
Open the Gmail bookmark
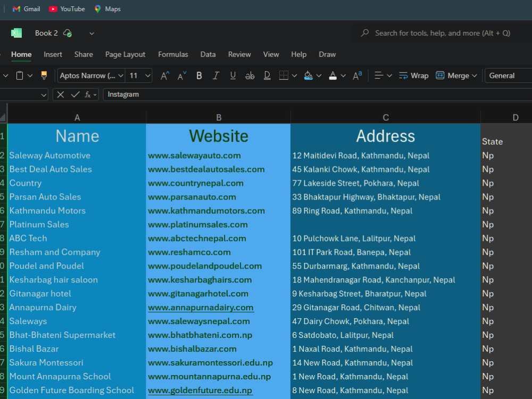coord(26,9)
